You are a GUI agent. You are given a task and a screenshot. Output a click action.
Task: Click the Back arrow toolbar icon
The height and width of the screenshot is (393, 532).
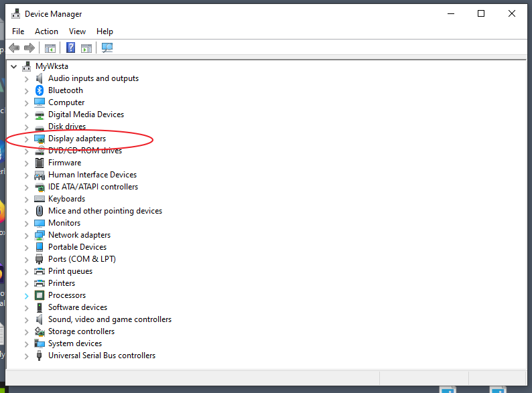(x=14, y=48)
